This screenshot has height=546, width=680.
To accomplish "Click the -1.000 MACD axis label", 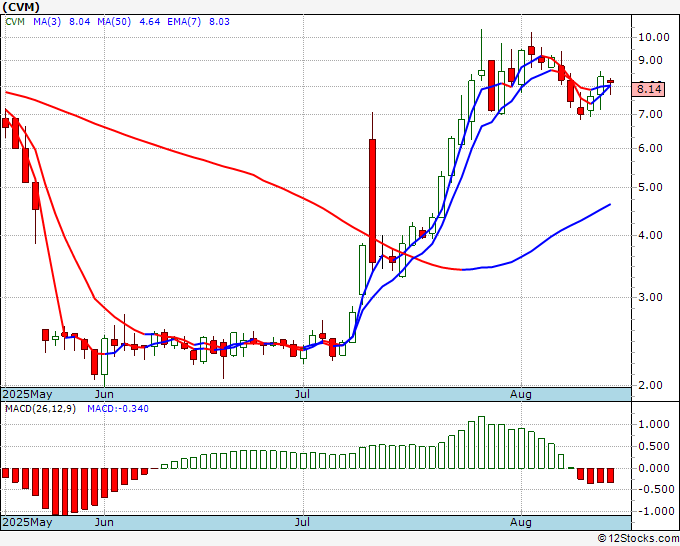I will tap(654, 511).
